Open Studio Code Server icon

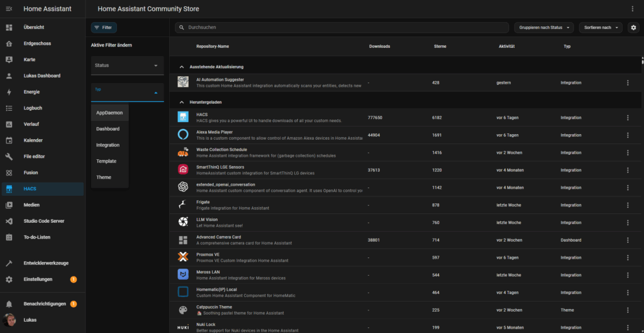9,221
